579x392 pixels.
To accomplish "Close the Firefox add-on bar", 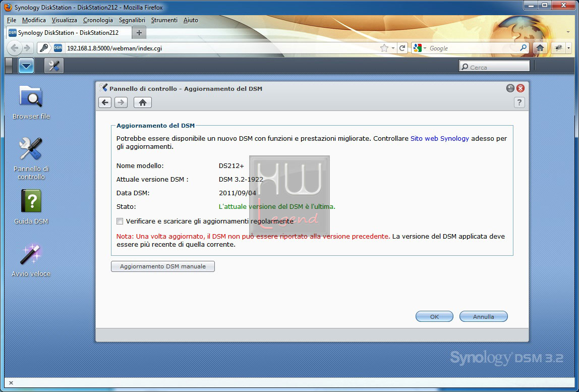I will tap(11, 383).
